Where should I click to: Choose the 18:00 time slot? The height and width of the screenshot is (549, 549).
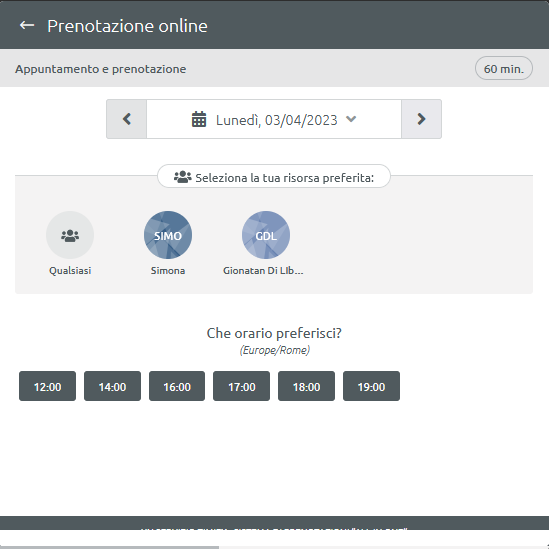tap(306, 386)
